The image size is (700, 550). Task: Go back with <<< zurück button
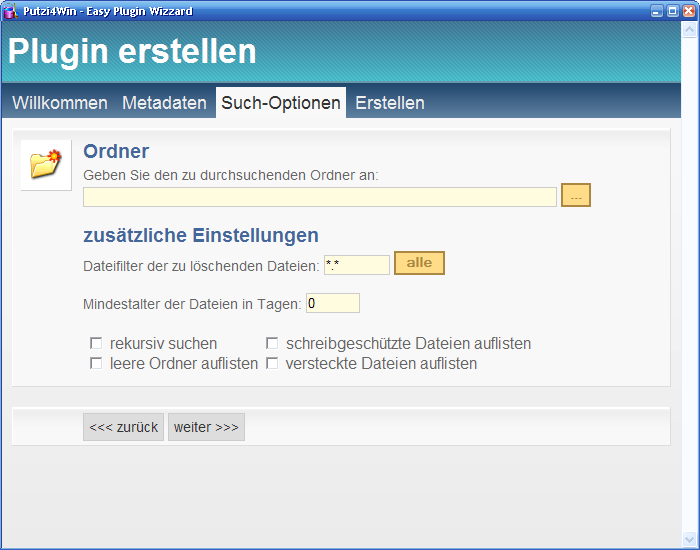(x=123, y=427)
